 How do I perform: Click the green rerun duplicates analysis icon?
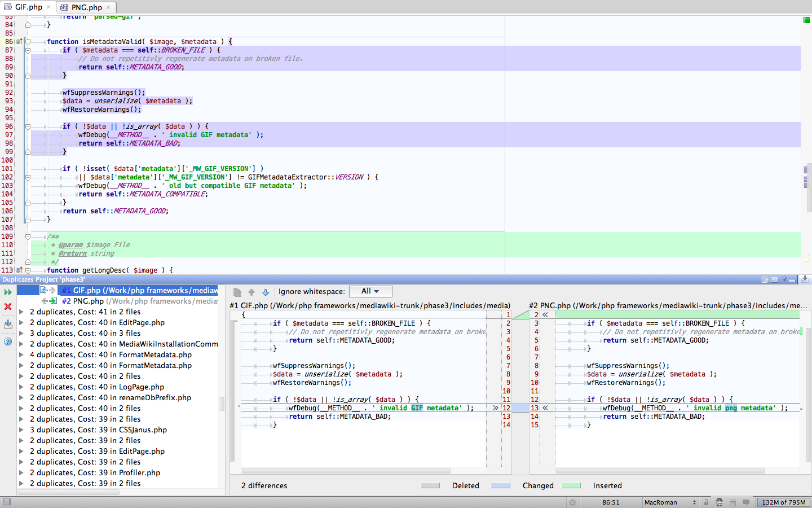[8, 292]
